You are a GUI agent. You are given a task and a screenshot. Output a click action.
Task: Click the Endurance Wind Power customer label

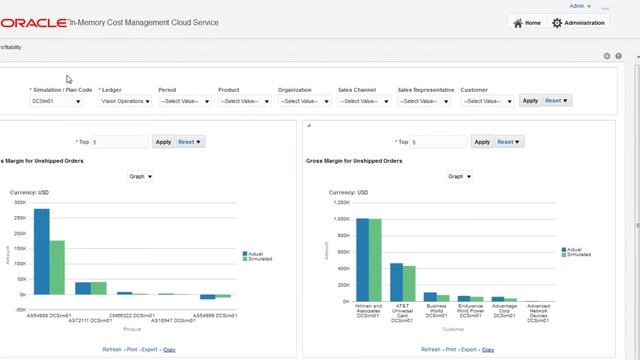tap(470, 311)
